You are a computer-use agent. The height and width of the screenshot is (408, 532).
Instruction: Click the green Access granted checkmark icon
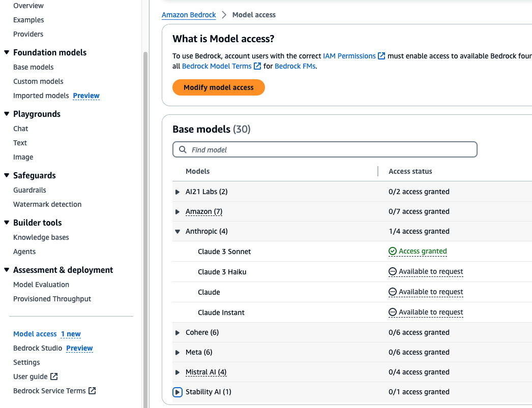click(392, 251)
